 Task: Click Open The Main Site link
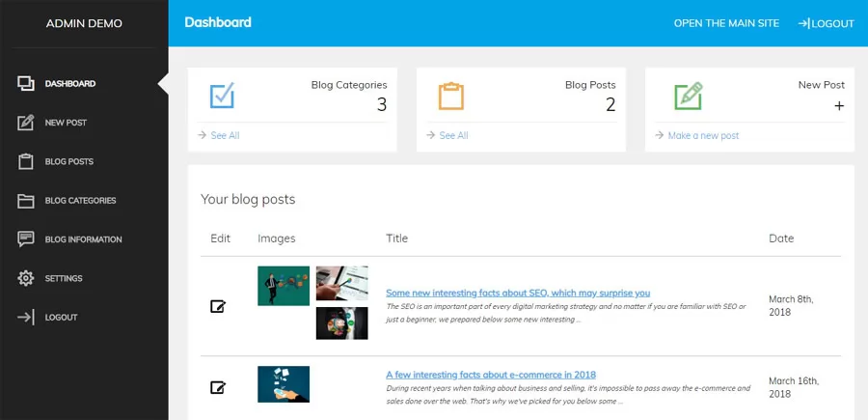pos(726,23)
